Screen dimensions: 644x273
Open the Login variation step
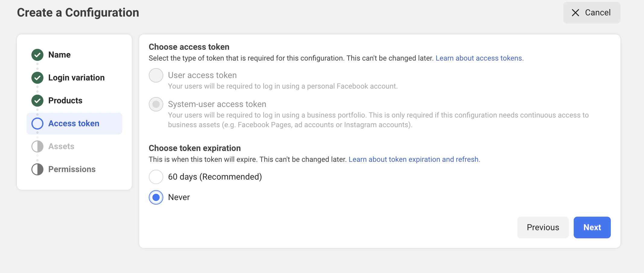pyautogui.click(x=76, y=78)
